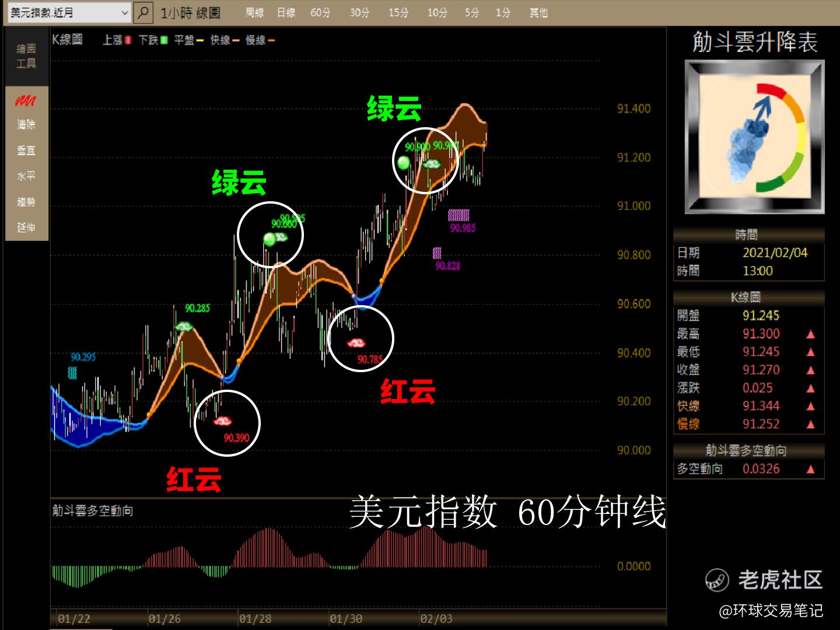840x630 pixels.
Task: Click the 90.000 price axis label
Action: click(633, 450)
